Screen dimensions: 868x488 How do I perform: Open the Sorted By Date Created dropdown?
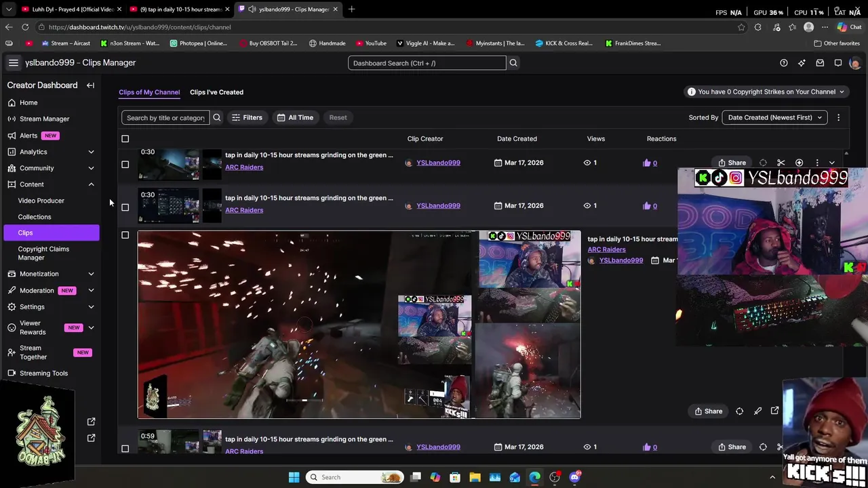tap(774, 117)
